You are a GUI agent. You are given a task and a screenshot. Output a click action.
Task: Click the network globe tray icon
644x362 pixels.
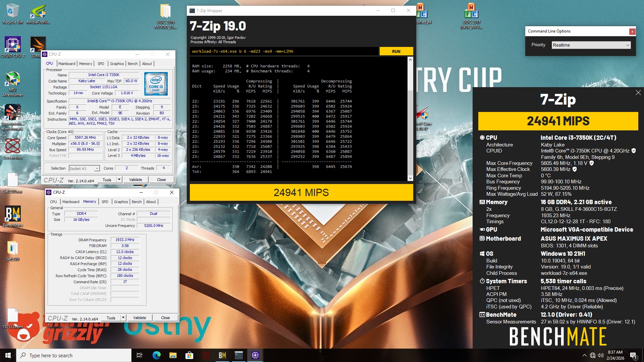tap(593, 355)
